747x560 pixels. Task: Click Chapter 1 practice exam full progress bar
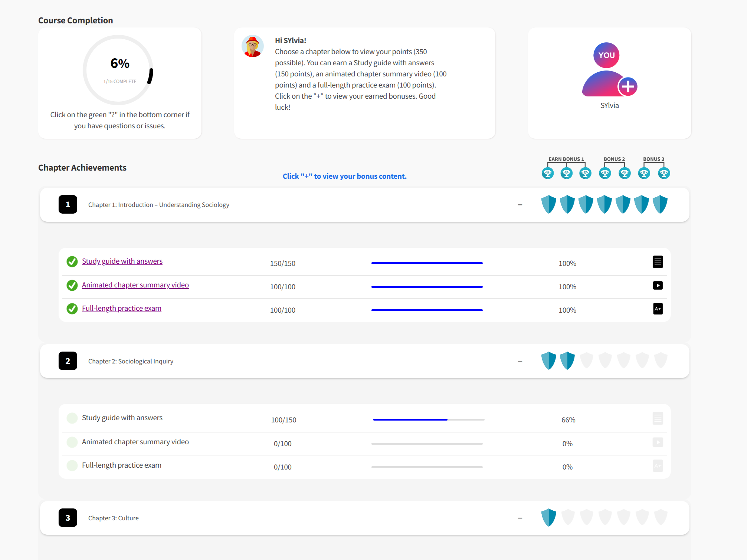427,310
